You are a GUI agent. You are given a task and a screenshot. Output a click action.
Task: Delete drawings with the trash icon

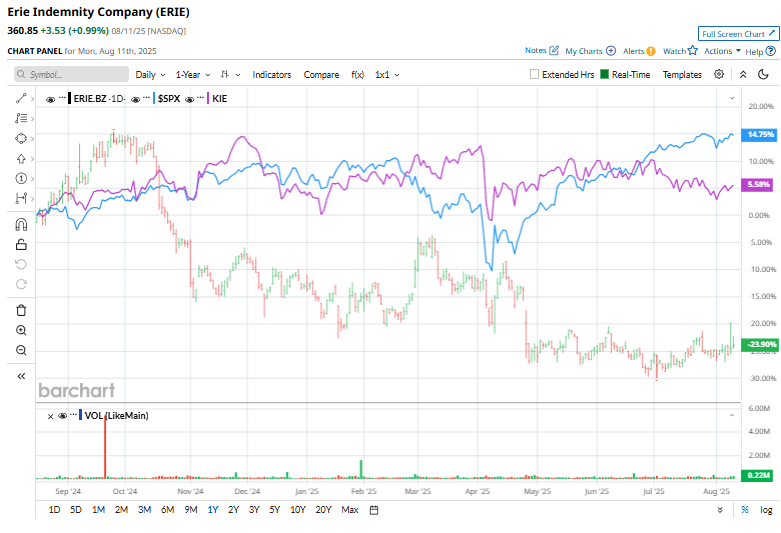pos(21,310)
